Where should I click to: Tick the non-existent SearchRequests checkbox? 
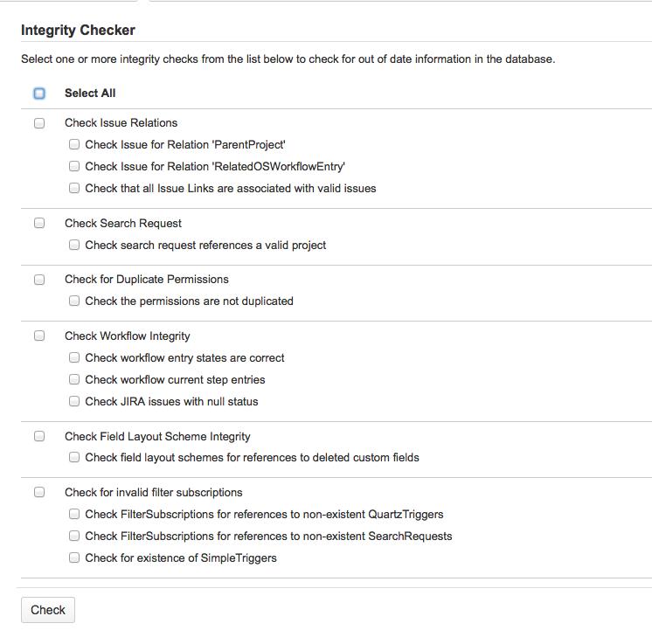click(x=75, y=536)
